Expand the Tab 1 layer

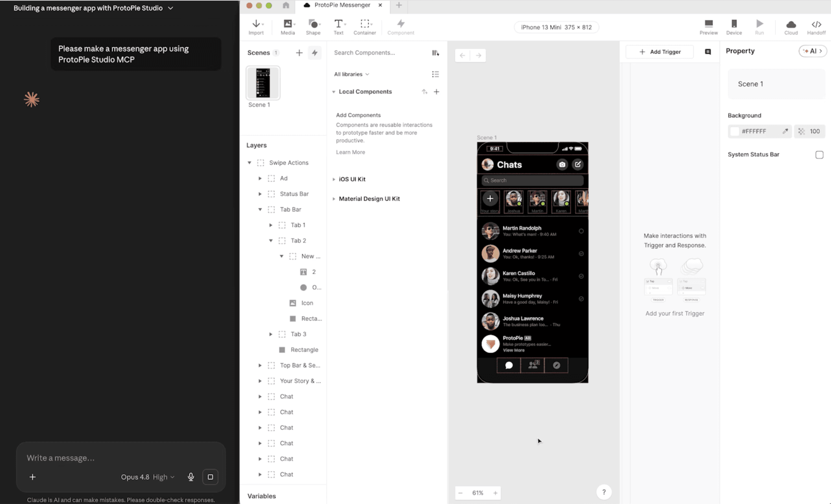271,225
